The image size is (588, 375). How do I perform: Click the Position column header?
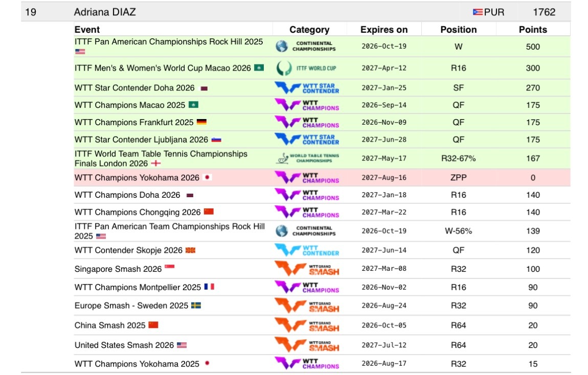pos(459,30)
